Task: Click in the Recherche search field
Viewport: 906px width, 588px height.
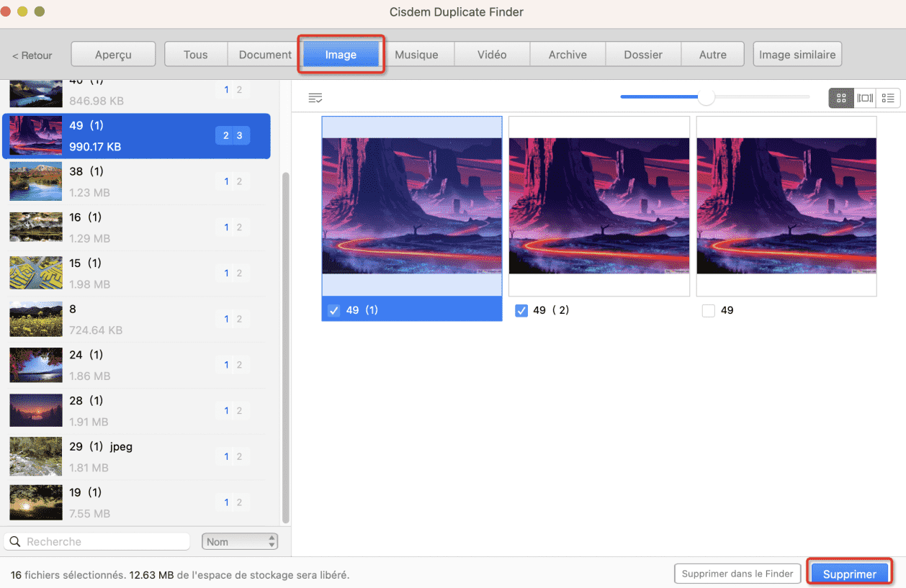Action: coord(97,541)
